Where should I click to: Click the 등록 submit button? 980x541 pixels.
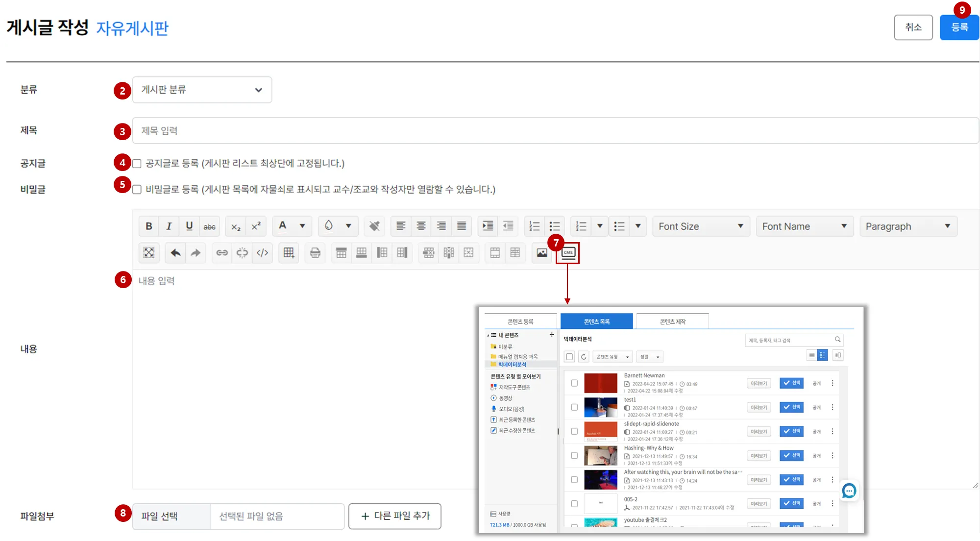click(959, 27)
